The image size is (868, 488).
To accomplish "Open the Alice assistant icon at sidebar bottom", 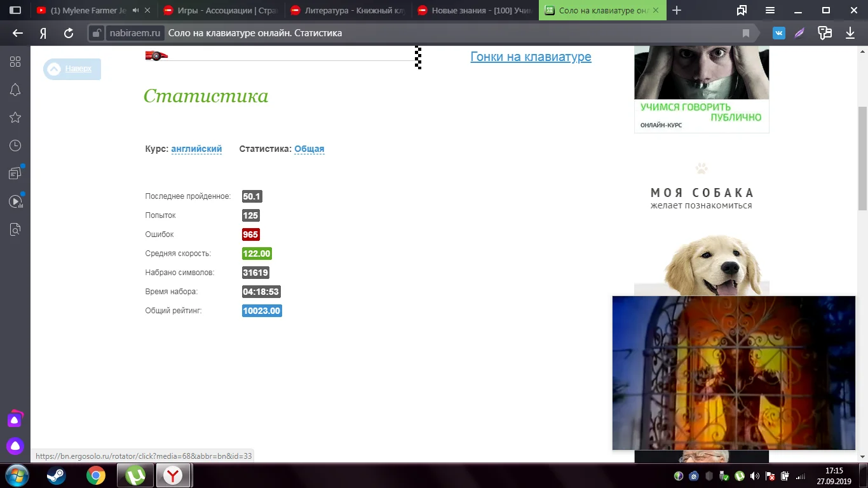I will click(x=15, y=446).
